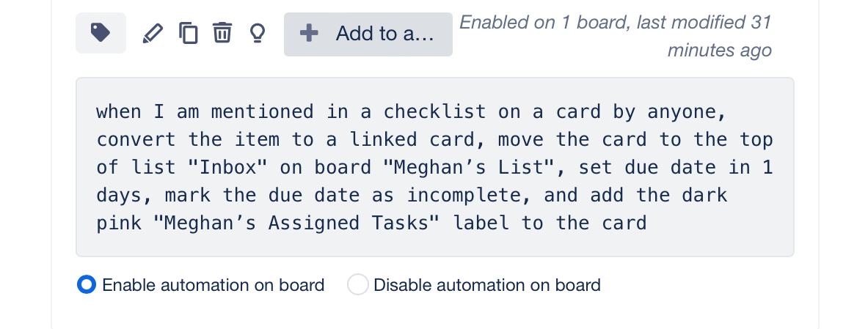Viewport: 868px width, 329px height.
Task: Click the gray automation rule text box
Action: coord(435,167)
